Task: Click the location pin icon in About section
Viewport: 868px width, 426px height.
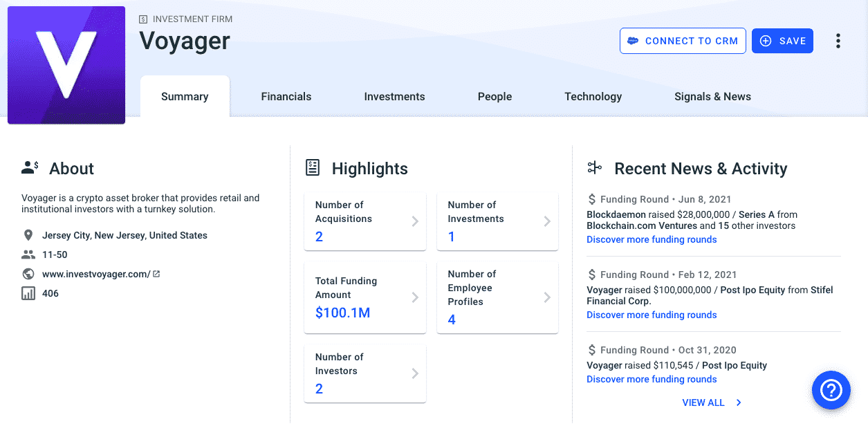Action: tap(28, 234)
